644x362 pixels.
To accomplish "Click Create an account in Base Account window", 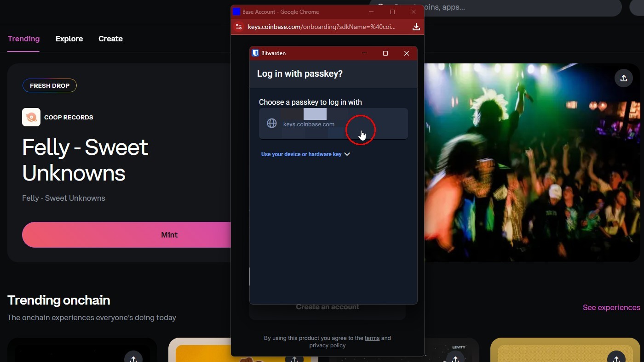I will (x=328, y=307).
